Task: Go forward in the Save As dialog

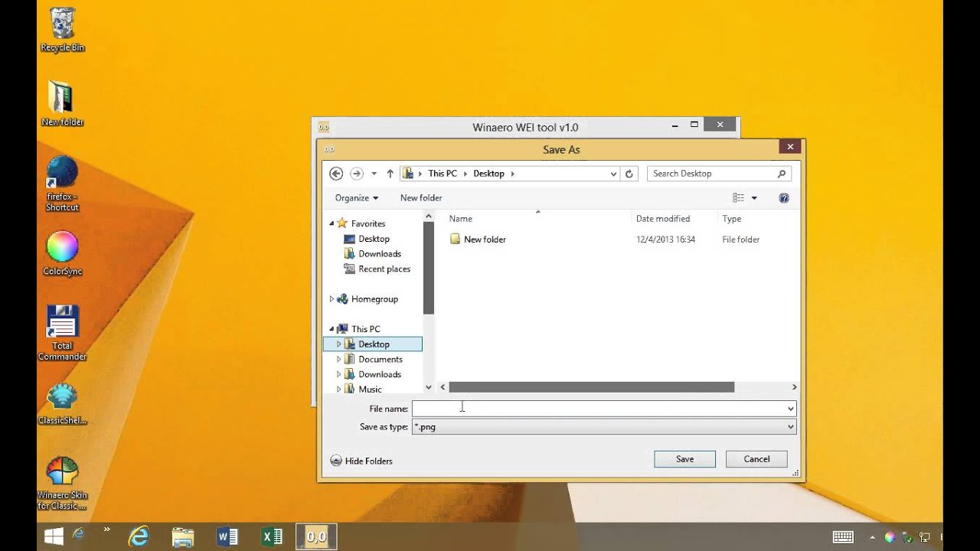Action: [356, 174]
